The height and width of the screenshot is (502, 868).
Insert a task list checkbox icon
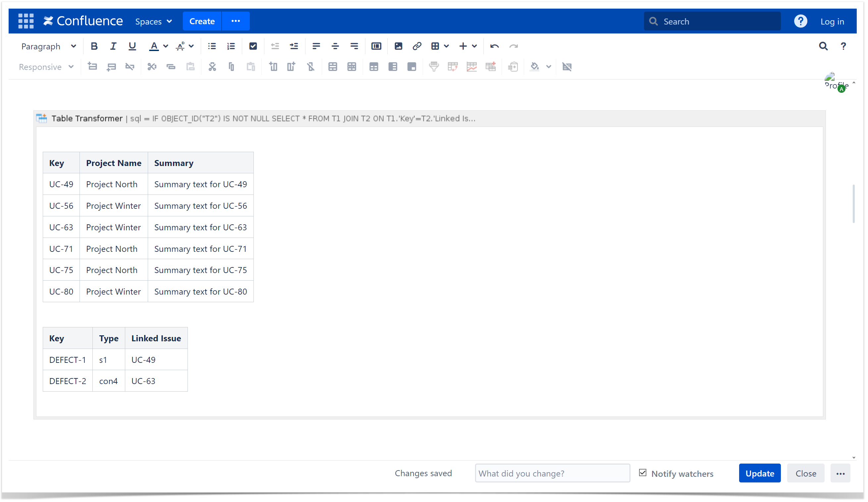(x=253, y=46)
